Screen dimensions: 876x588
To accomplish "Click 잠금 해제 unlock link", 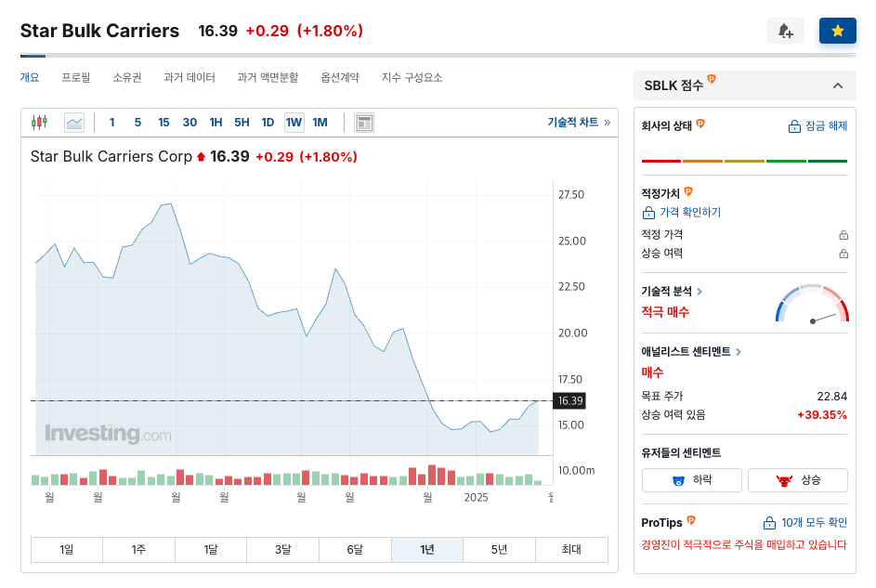I will (817, 126).
